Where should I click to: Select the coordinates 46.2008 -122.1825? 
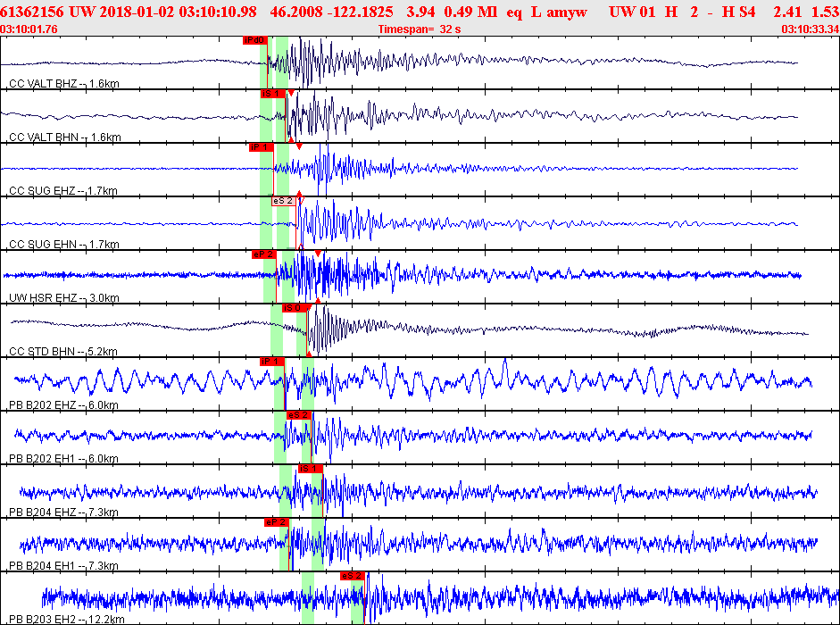click(331, 12)
